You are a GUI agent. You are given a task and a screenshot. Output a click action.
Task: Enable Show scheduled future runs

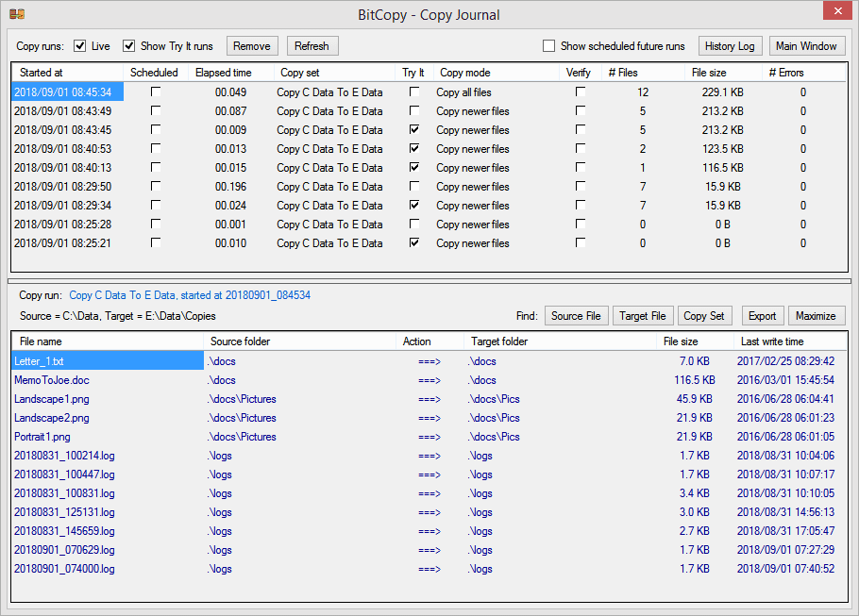[x=548, y=46]
